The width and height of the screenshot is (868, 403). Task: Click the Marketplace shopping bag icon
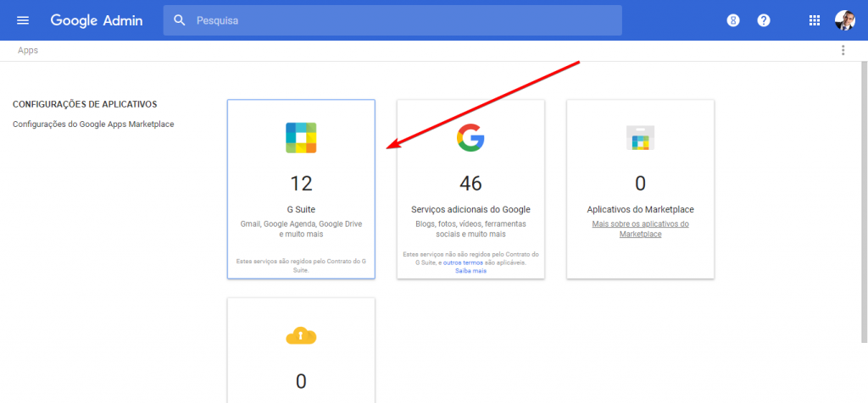tap(641, 138)
